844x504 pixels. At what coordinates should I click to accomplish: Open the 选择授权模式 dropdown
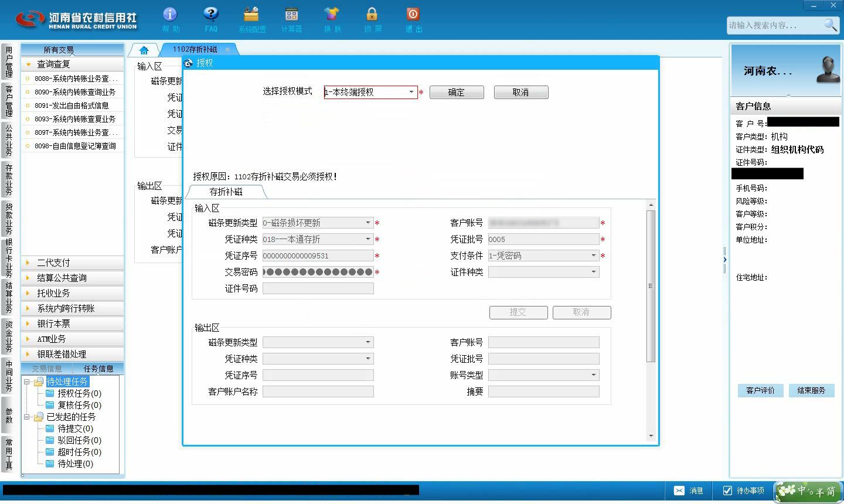(411, 92)
